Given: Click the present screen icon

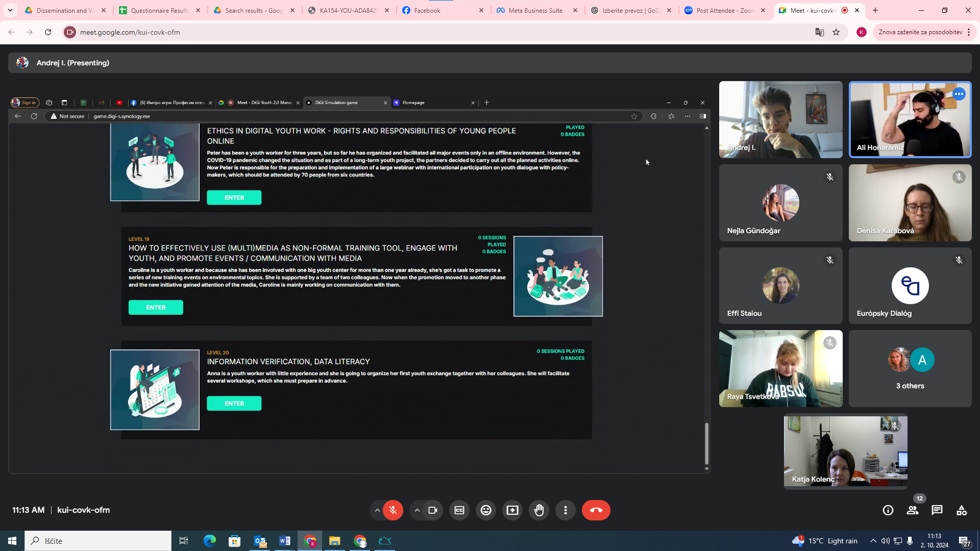Looking at the screenshot, I should click(x=512, y=510).
